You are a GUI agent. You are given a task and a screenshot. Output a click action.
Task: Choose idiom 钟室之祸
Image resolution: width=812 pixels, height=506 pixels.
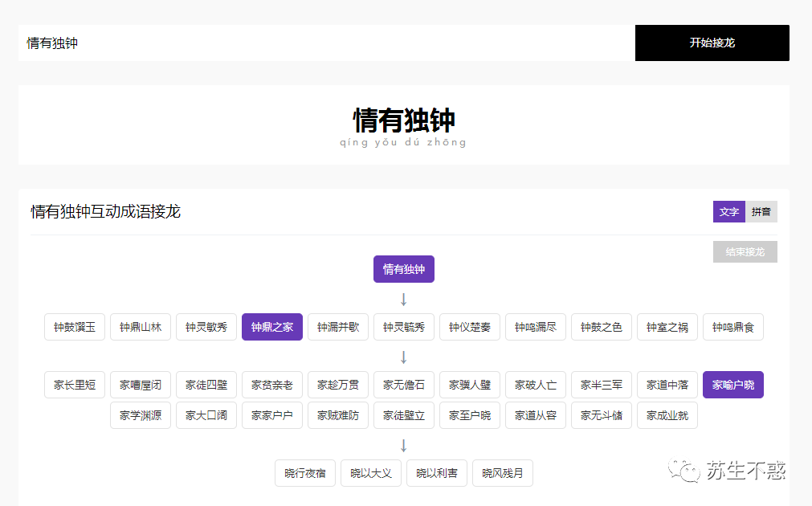click(x=667, y=327)
